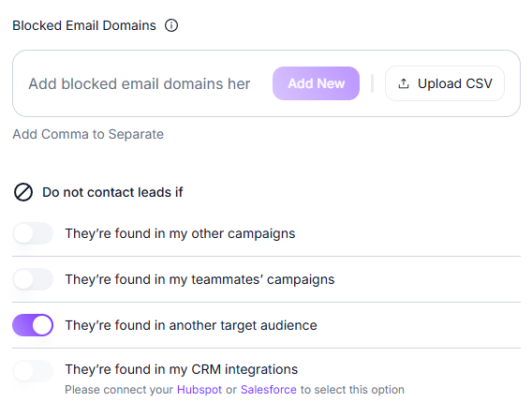The image size is (532, 416).
Task: Click the 'They're found in my other campaigns' label
Action: pyautogui.click(x=180, y=234)
